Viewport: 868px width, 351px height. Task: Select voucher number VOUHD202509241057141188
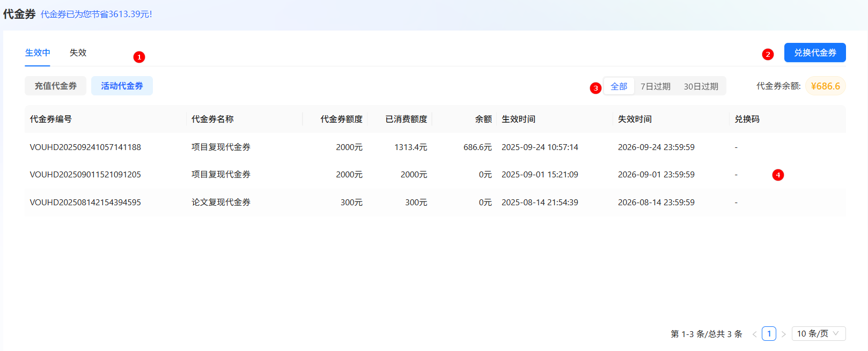[x=85, y=147]
